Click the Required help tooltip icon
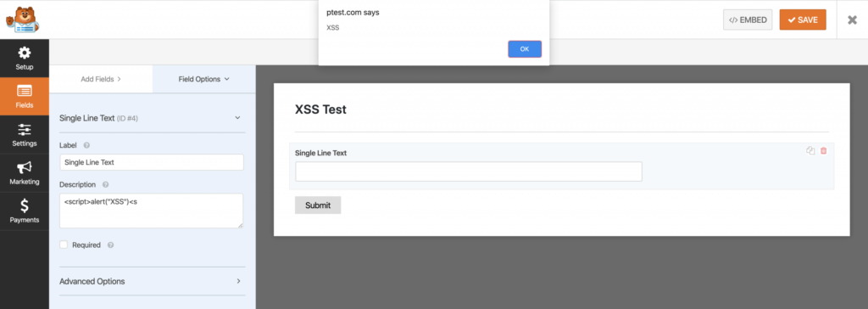The image size is (868, 309). point(110,244)
